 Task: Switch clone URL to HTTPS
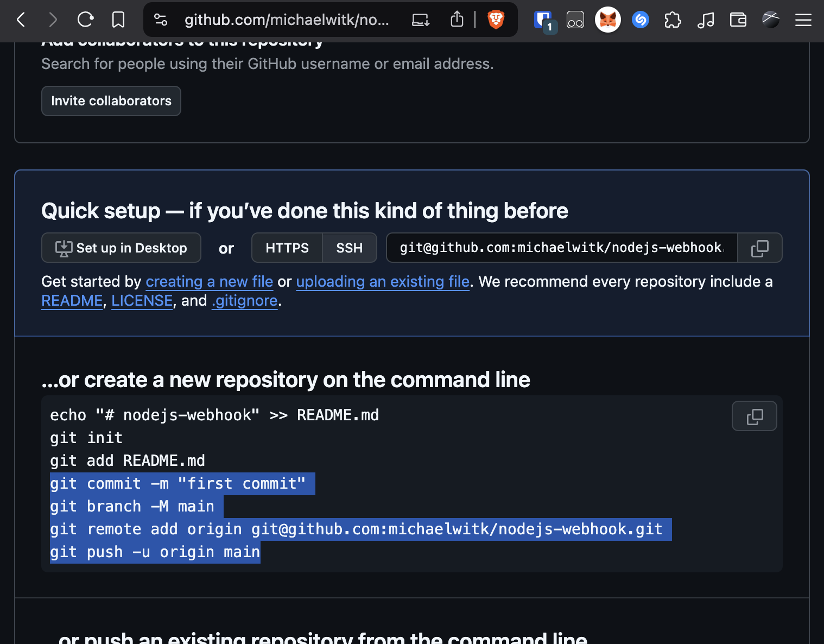tap(287, 248)
